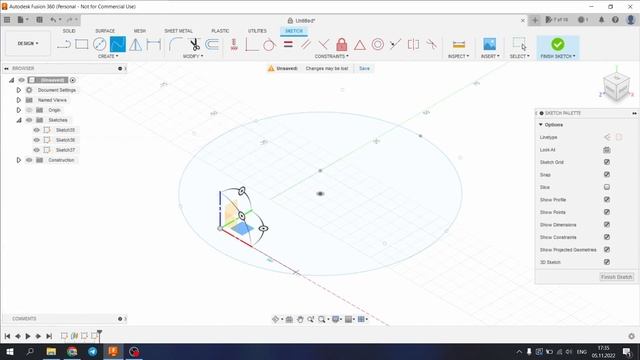Screen dimensions: 640x360
Task: Toggle the Show Constraints checkbox
Action: (x=607, y=237)
